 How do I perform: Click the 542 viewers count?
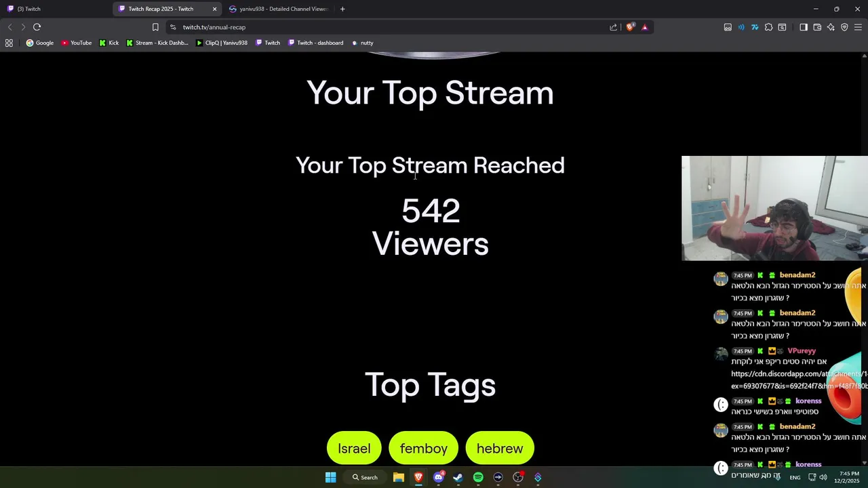tap(431, 211)
